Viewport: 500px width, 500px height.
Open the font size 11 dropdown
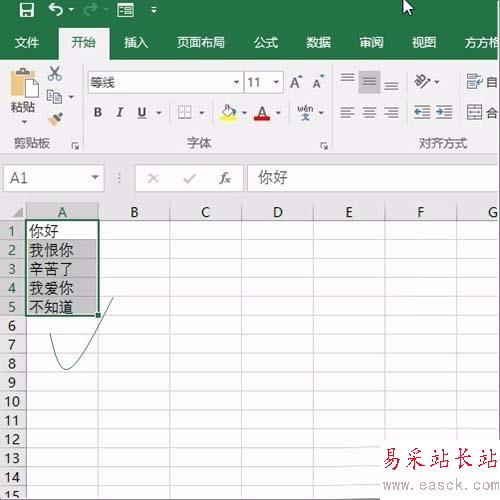pos(276,82)
